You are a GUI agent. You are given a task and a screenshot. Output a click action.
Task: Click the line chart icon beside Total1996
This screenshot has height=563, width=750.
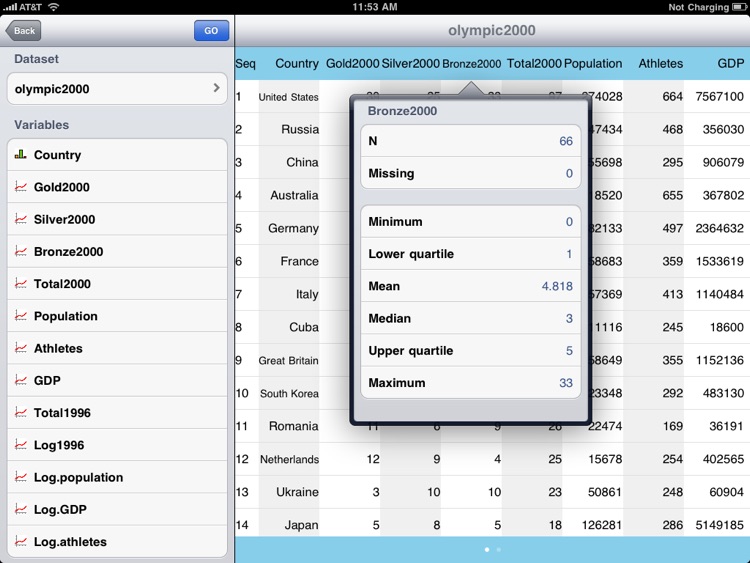(21, 412)
